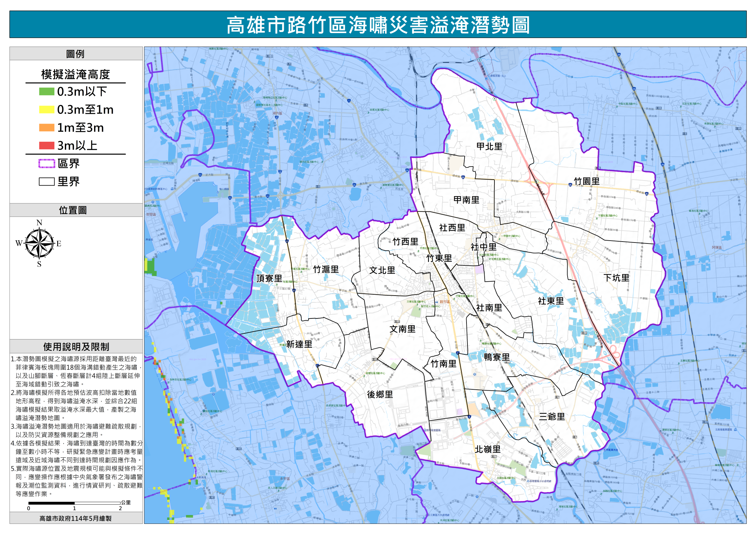Click the kilometer scale bar
This screenshot has width=756, height=534.
point(74,503)
